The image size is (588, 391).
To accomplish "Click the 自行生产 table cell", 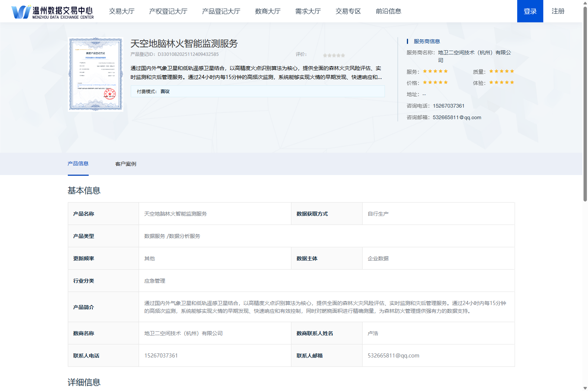I will [x=438, y=214].
